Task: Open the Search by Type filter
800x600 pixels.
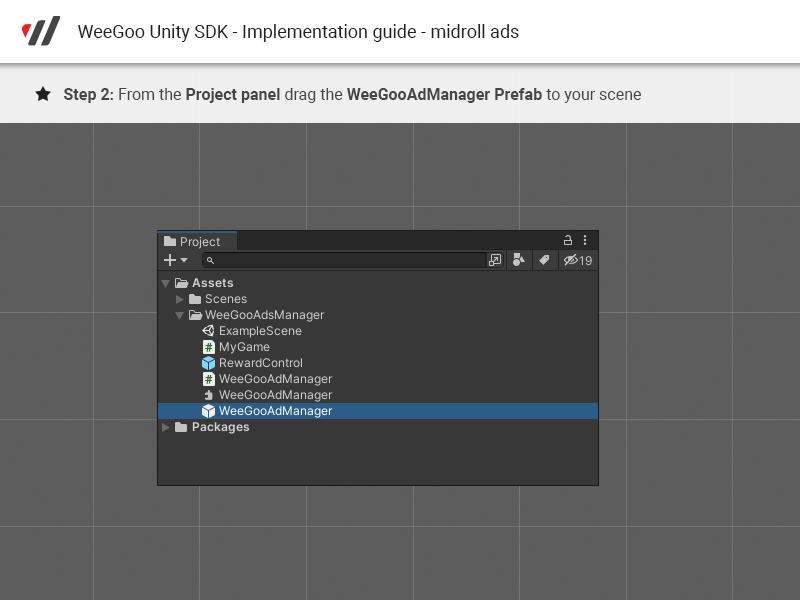Action: [x=519, y=260]
